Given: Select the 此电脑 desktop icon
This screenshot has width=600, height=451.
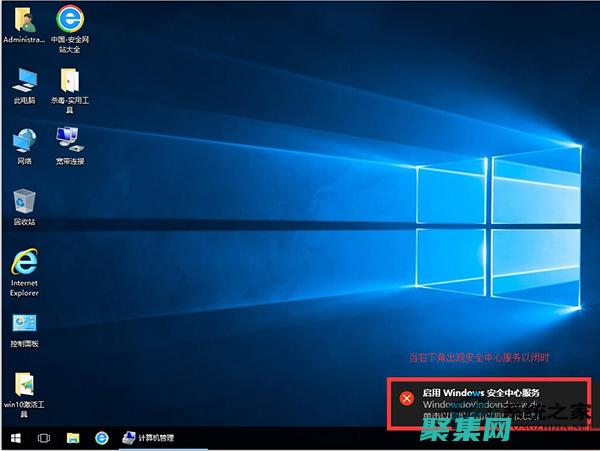Looking at the screenshot, I should [x=23, y=79].
